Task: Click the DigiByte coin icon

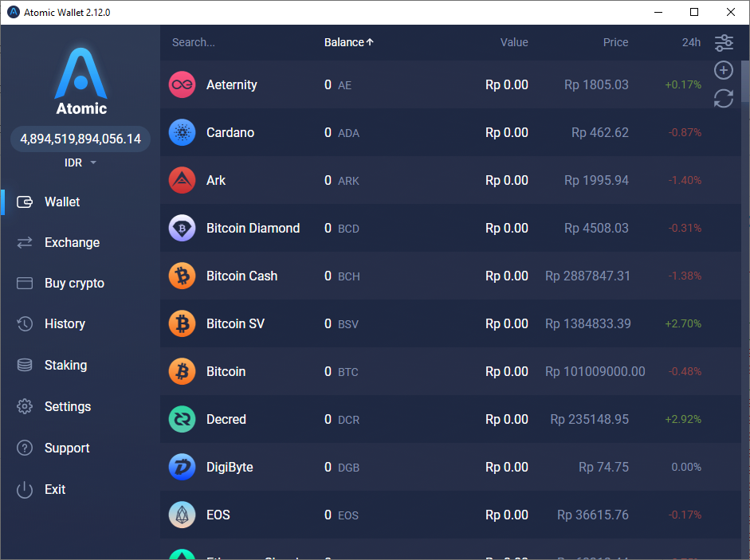Action: click(183, 468)
